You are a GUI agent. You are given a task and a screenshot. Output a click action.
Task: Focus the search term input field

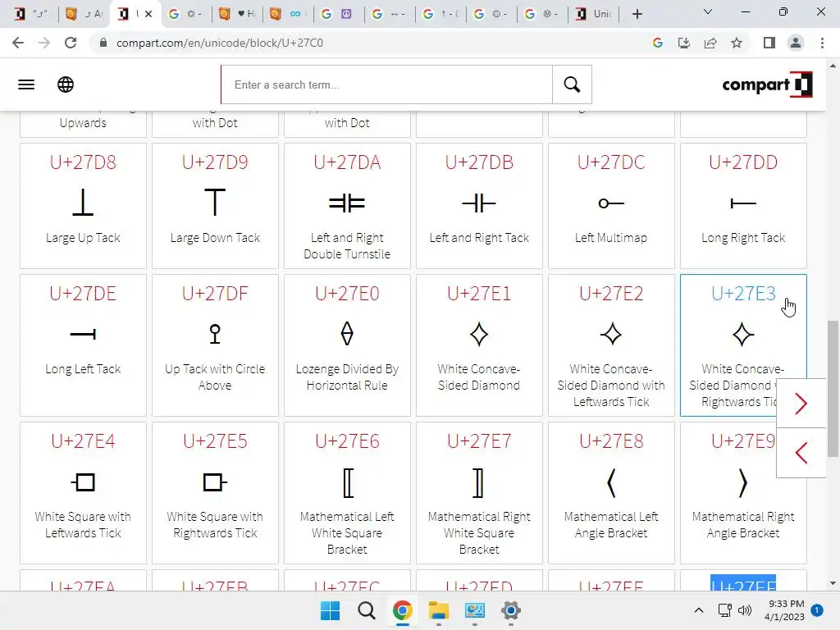387,84
